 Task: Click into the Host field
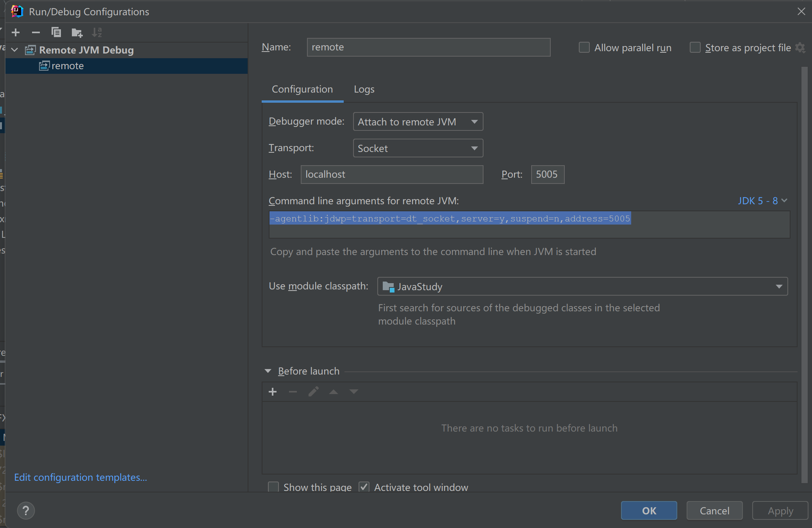pos(392,175)
